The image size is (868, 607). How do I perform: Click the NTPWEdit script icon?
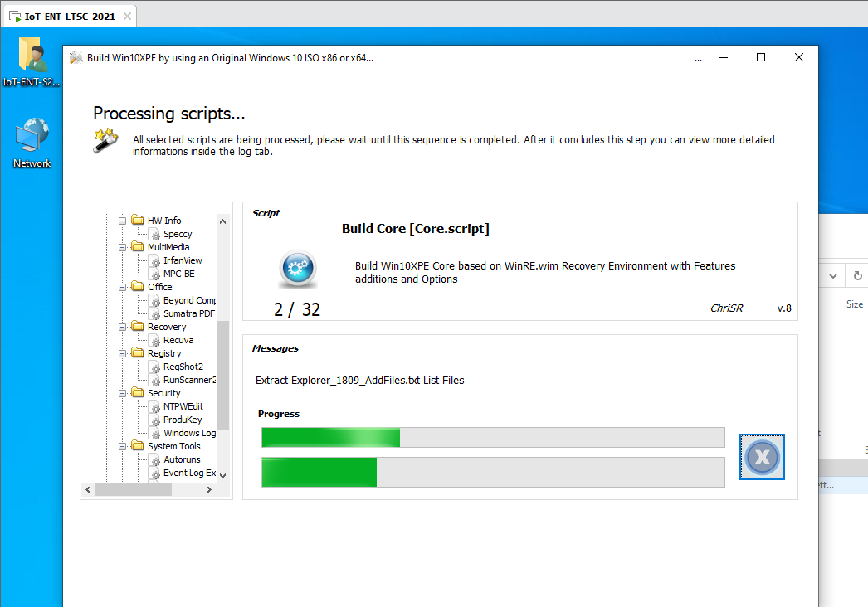tap(155, 408)
